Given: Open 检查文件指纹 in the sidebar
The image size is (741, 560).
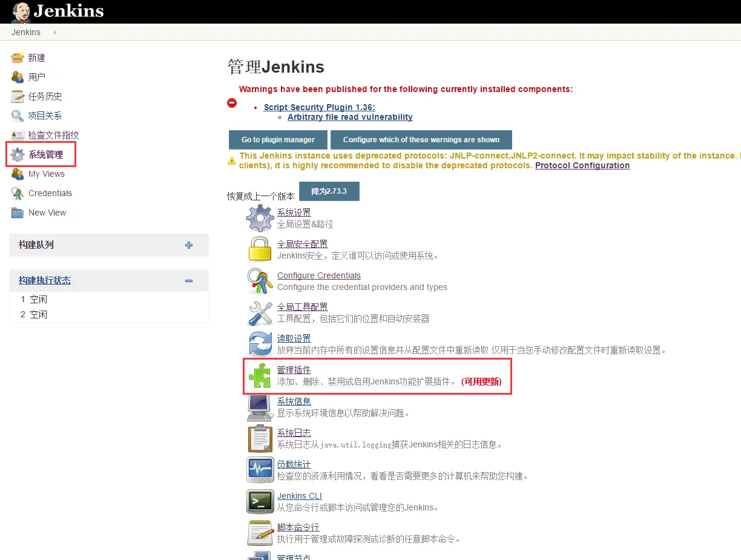Looking at the screenshot, I should (x=54, y=135).
